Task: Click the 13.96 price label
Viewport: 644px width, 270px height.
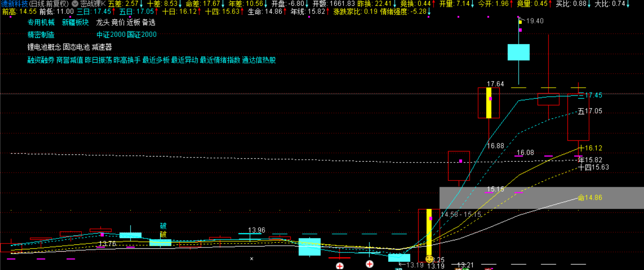Action: [x=256, y=230]
